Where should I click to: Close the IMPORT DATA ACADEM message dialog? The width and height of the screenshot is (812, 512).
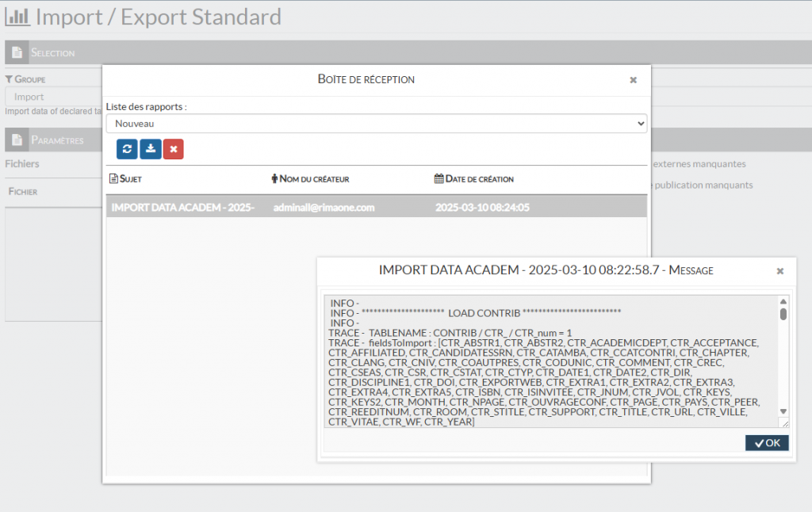click(779, 271)
